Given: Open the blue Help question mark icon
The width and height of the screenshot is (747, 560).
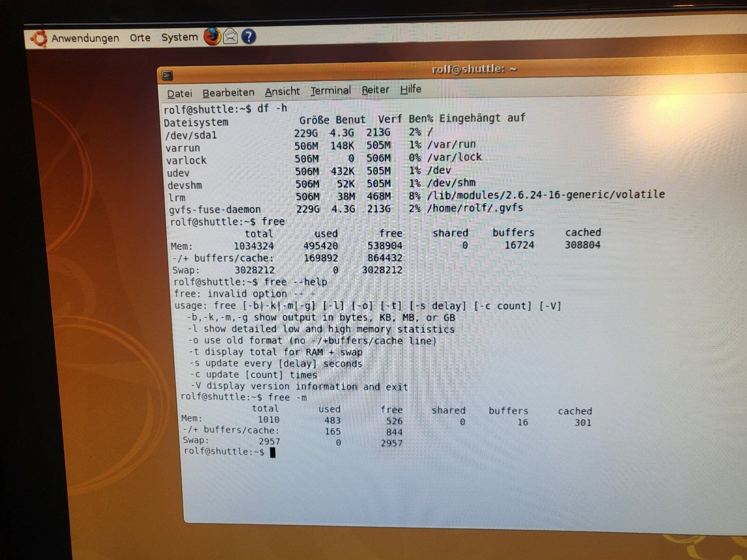Looking at the screenshot, I should click(x=248, y=37).
